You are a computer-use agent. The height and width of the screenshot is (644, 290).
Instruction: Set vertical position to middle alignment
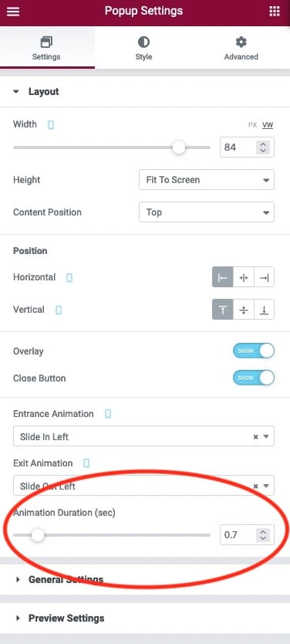[x=244, y=310]
